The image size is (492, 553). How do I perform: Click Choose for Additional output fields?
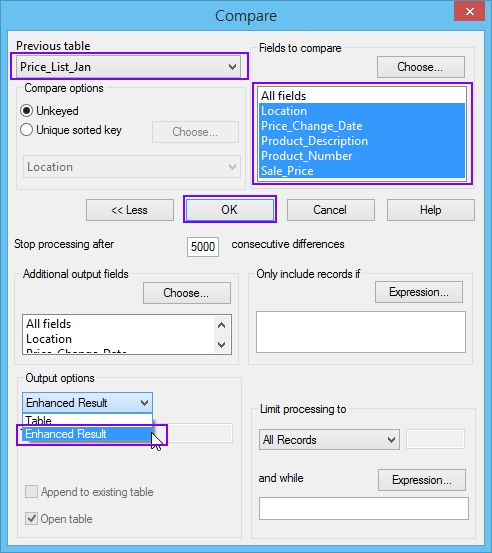187,293
